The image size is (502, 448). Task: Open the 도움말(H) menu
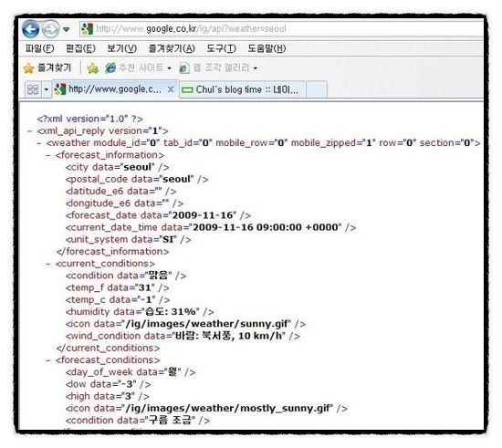267,48
